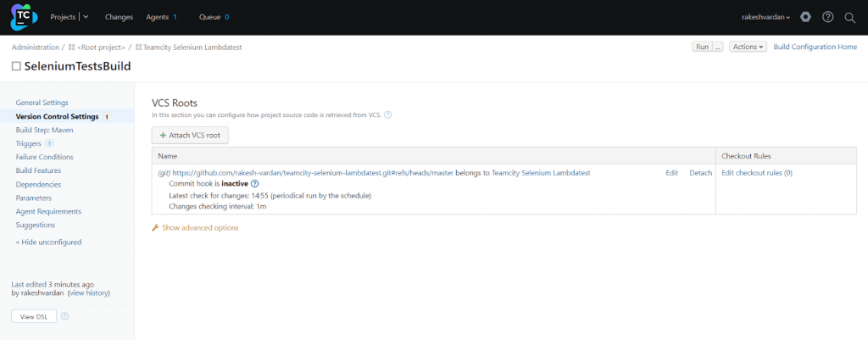Open the hexagon administration settings icon
The image size is (868, 340).
click(x=805, y=17)
